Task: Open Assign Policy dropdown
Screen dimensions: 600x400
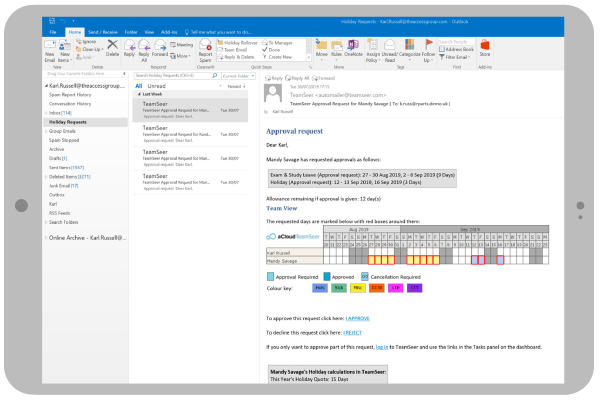Action: [x=373, y=51]
